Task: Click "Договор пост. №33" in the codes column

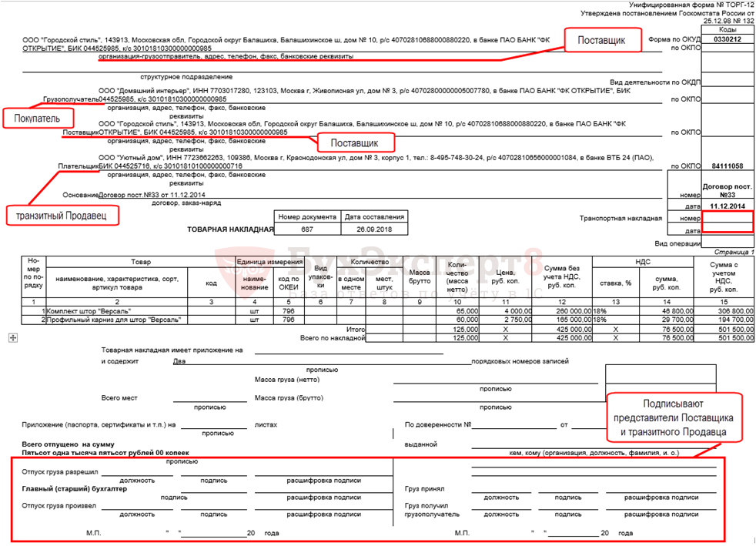Action: coord(727,190)
